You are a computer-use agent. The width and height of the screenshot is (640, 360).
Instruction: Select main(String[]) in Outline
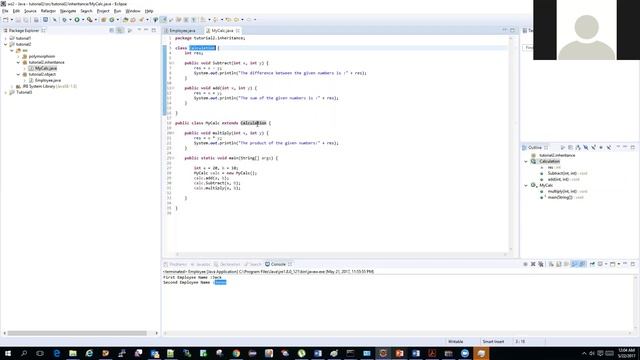[560, 198]
